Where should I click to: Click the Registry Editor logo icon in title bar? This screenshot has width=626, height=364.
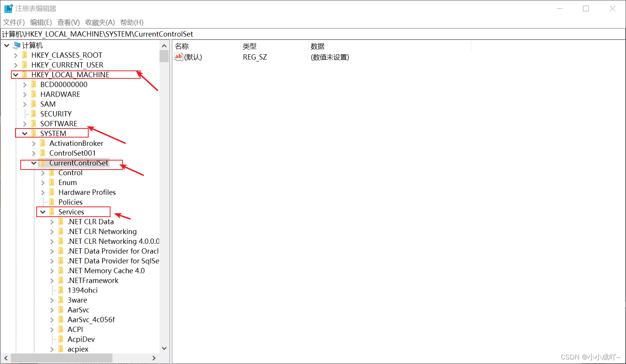point(8,8)
